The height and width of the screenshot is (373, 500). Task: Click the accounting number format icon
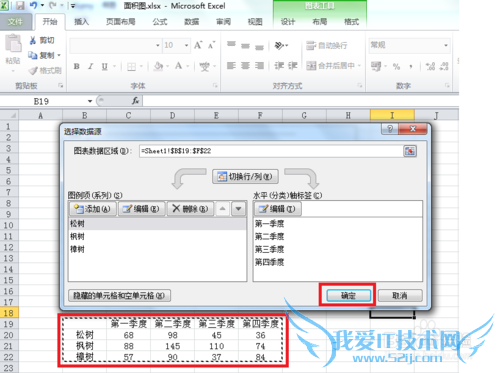pyautogui.click(x=376, y=66)
